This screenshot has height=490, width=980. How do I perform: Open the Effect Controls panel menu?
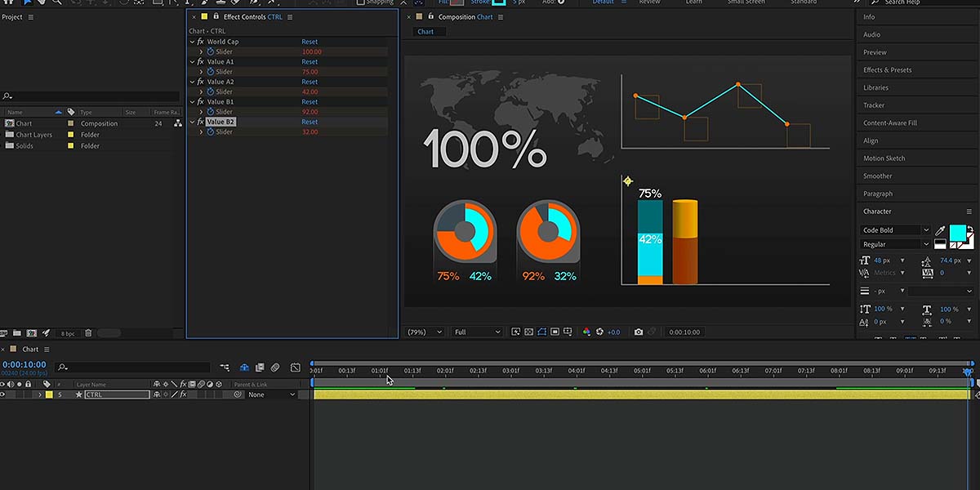click(290, 16)
